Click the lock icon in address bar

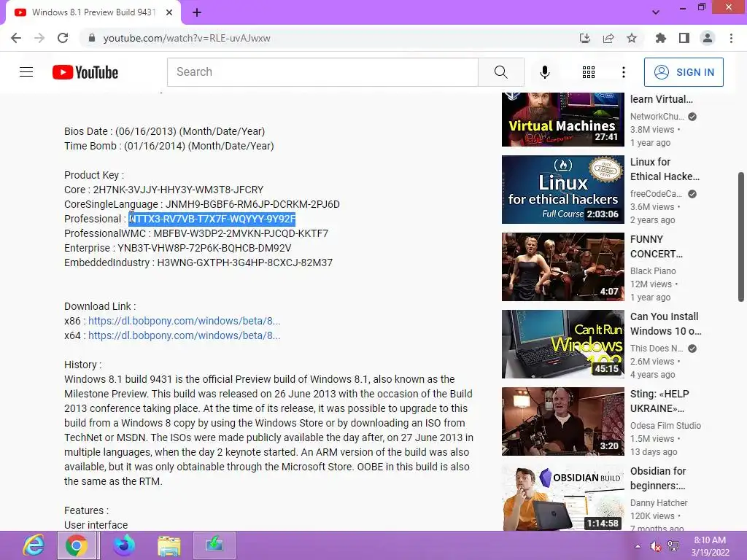92,38
